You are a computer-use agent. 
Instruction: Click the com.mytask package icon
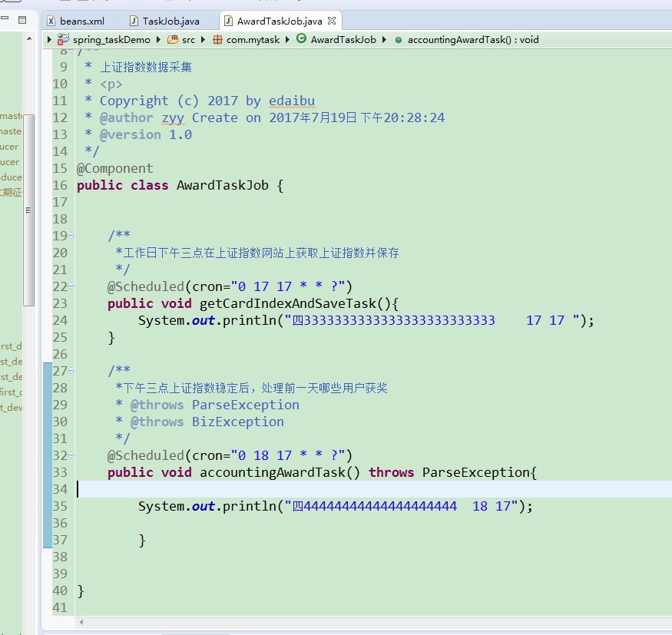[x=217, y=40]
